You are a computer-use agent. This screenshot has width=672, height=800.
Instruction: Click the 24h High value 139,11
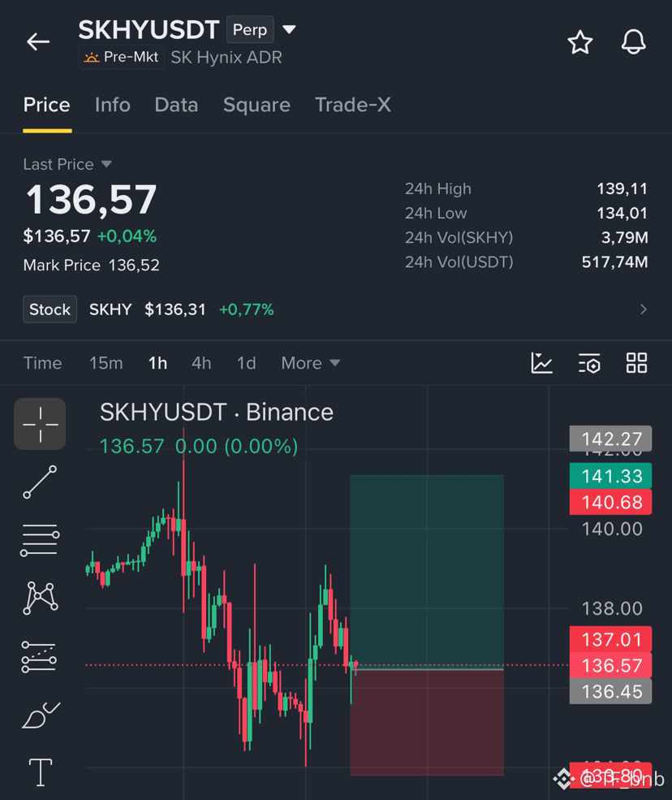point(622,188)
